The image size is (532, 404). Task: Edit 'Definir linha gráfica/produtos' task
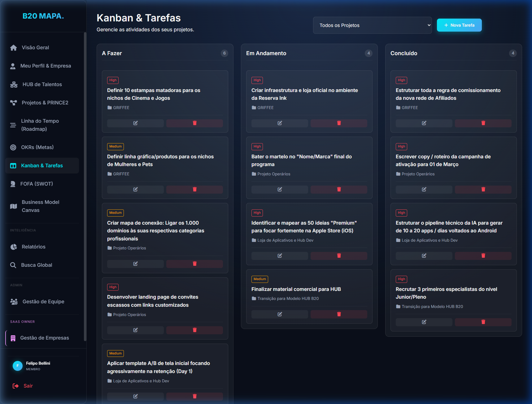(135, 189)
